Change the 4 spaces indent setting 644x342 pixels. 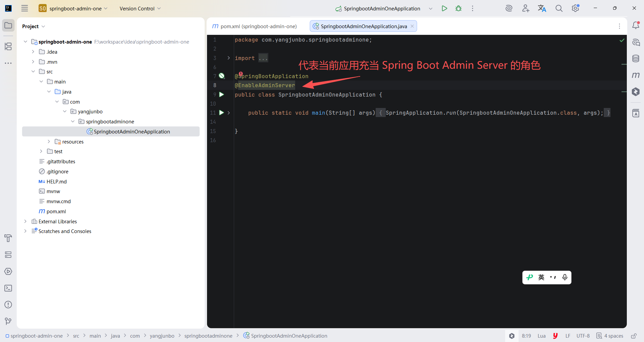click(610, 336)
